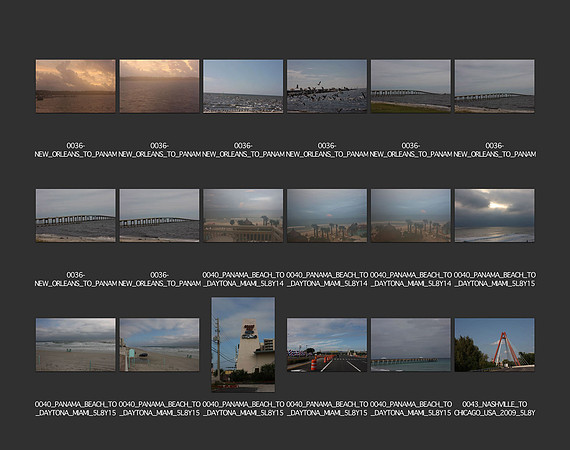Select the vertical white tower building thumbnail
The width and height of the screenshot is (570, 450).
(x=243, y=345)
